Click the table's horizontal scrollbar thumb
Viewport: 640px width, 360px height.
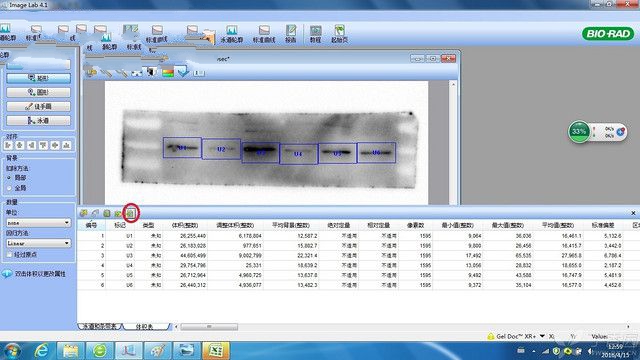coord(209,327)
